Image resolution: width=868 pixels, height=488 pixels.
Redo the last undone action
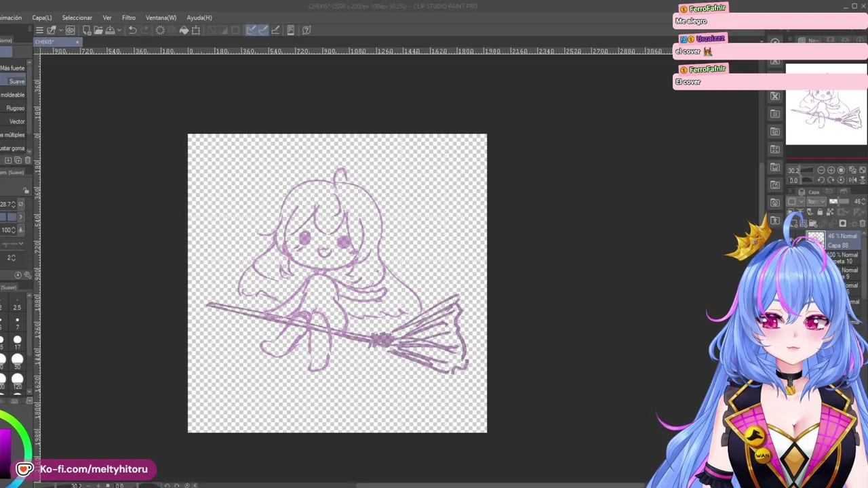[144, 30]
